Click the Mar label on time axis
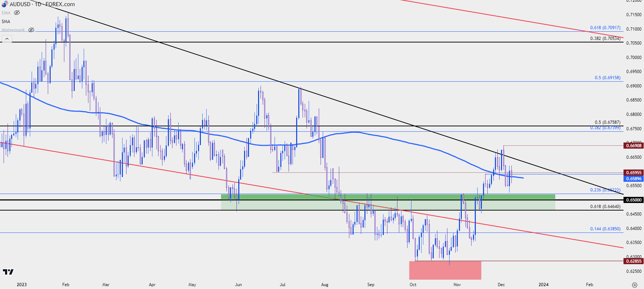Image resolution: width=644 pixels, height=289 pixels. tap(106, 285)
